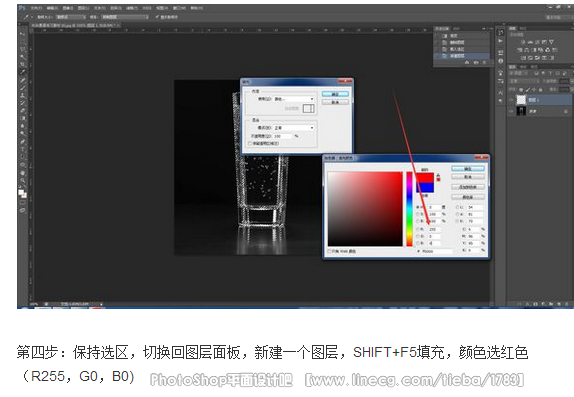Select the Brush tool in left toolbar
The height and width of the screenshot is (397, 574).
click(x=23, y=88)
